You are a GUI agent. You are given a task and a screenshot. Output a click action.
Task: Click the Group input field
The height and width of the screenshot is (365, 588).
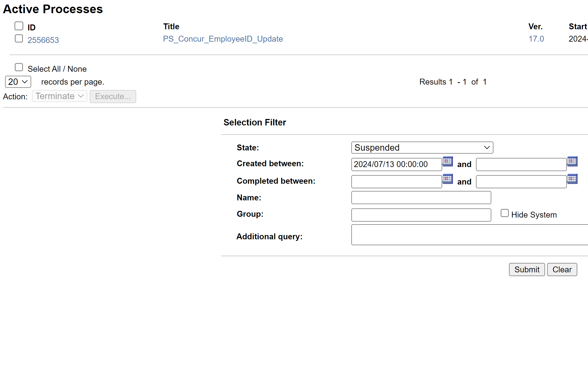click(x=421, y=214)
